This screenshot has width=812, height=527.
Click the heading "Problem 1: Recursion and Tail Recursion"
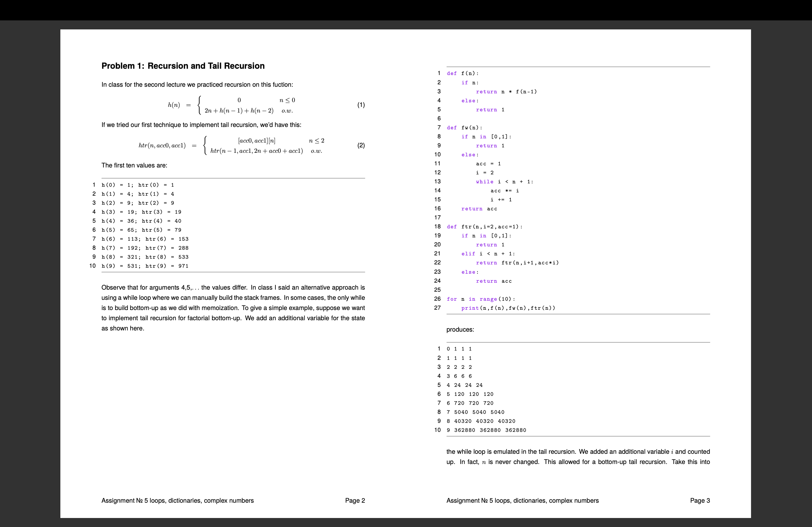coord(183,66)
